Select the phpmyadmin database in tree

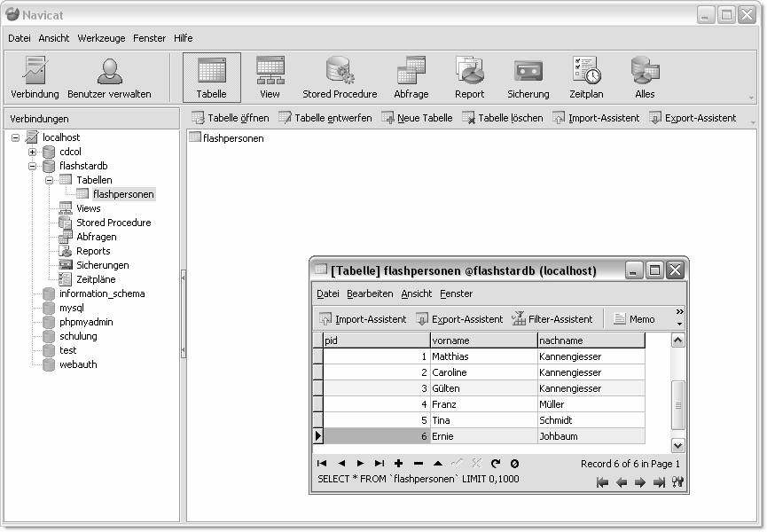pos(86,322)
